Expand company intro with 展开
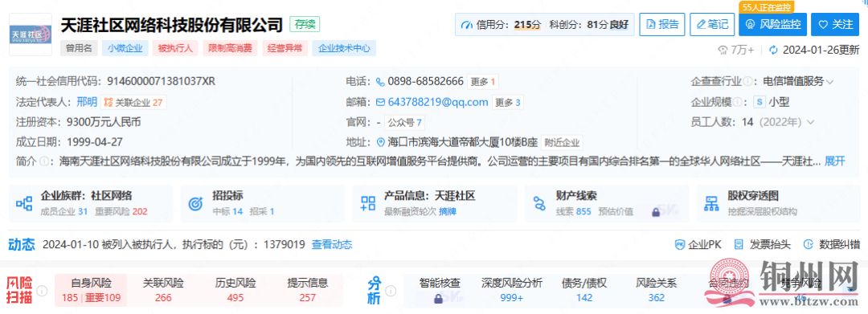 tap(835, 161)
